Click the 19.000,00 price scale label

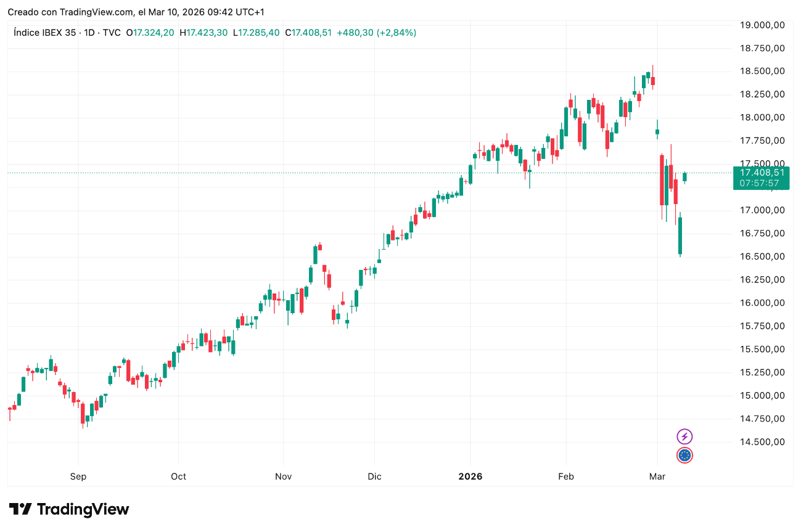(762, 25)
